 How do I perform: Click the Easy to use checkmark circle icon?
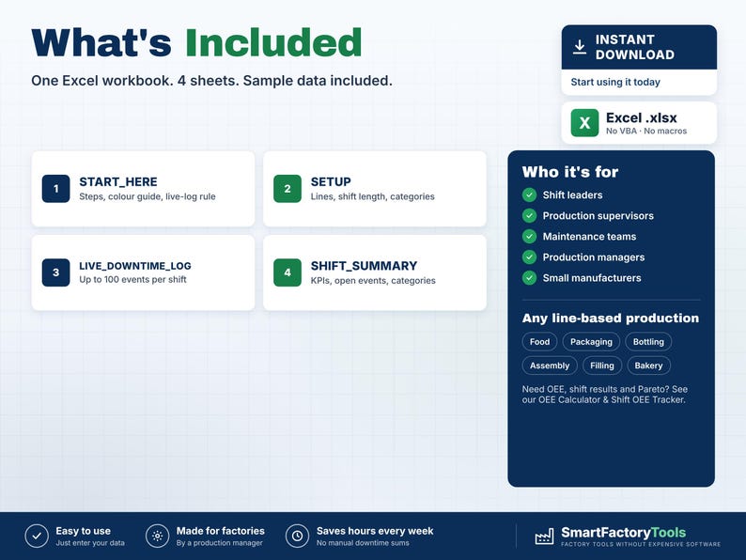[x=37, y=537]
